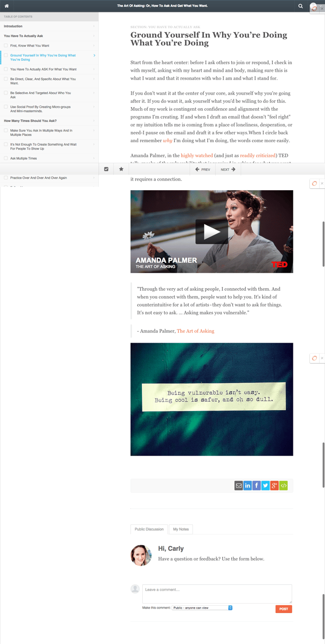Click chevron beside 'First, Know What You Want'
325x644 pixels.
pos(94,46)
